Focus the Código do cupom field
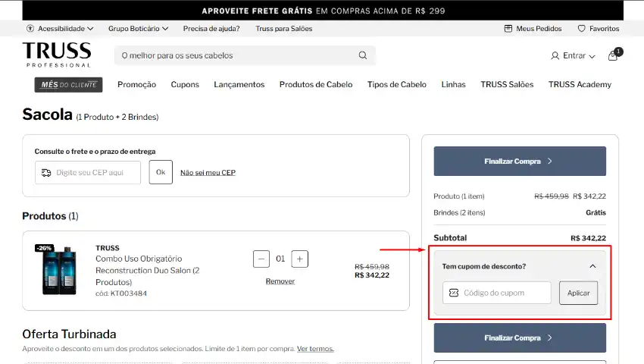The image size is (644, 364). tap(496, 293)
